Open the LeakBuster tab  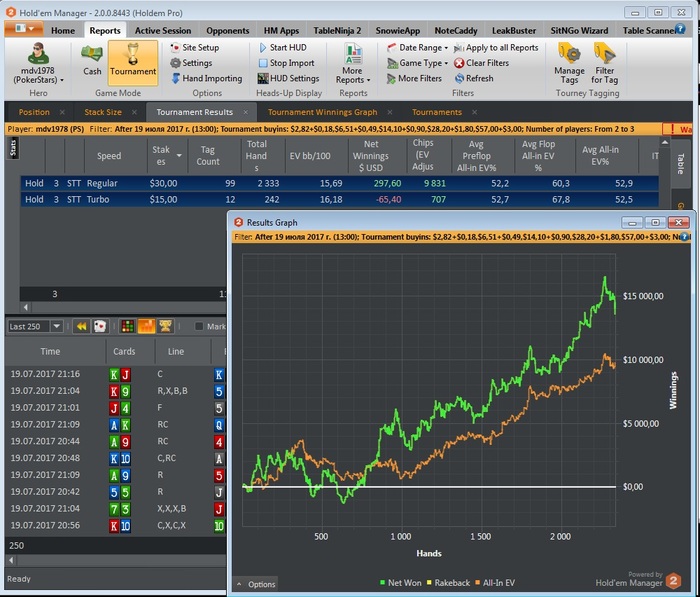pos(514,31)
